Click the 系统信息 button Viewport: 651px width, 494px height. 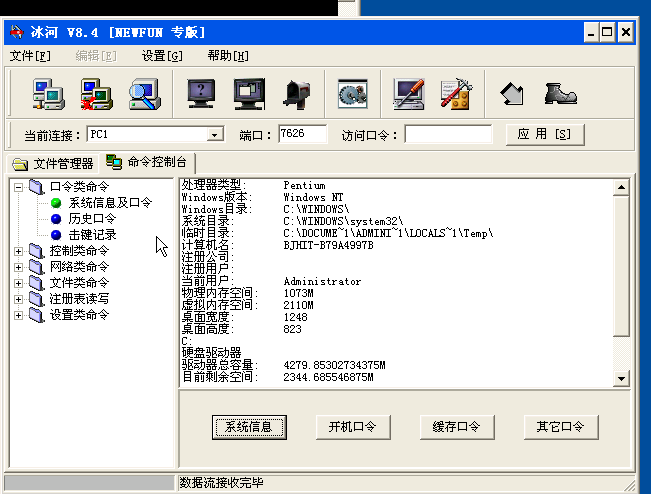[249, 427]
